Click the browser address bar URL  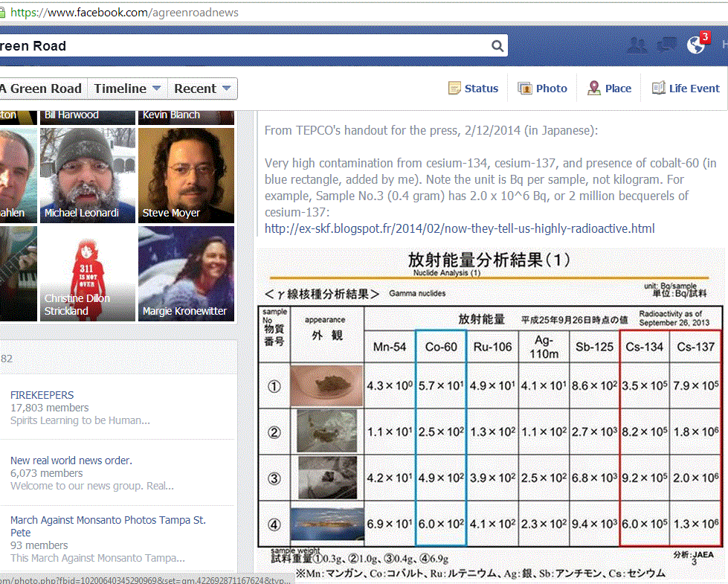coord(124,13)
